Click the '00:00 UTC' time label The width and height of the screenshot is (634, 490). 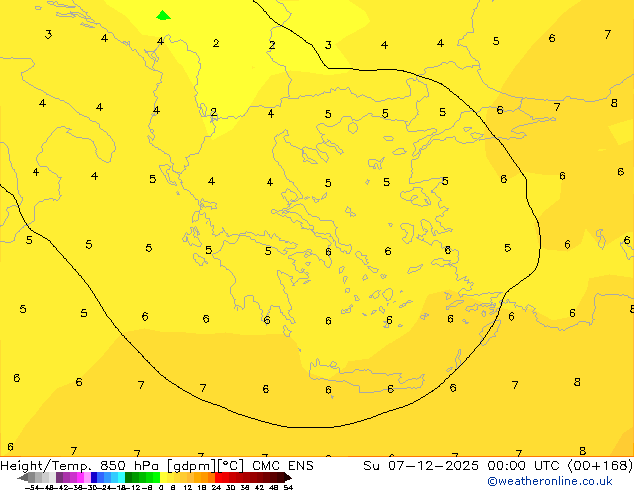pos(509,465)
